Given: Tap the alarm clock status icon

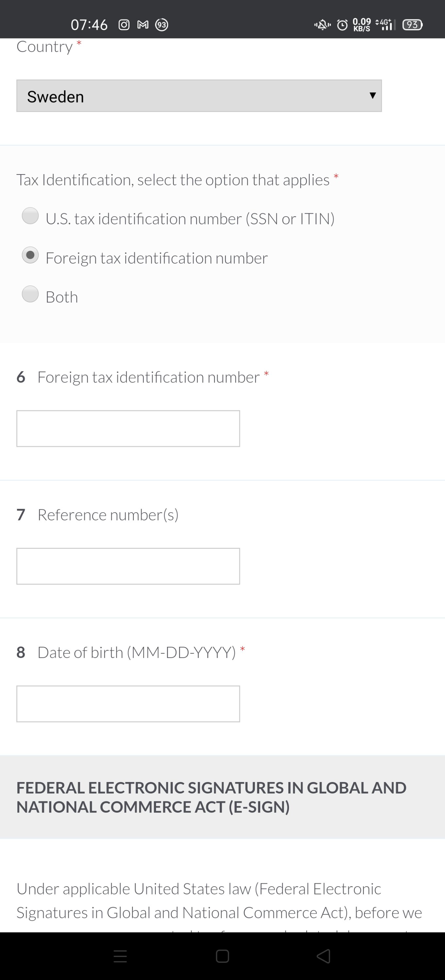Looking at the screenshot, I should click(342, 25).
